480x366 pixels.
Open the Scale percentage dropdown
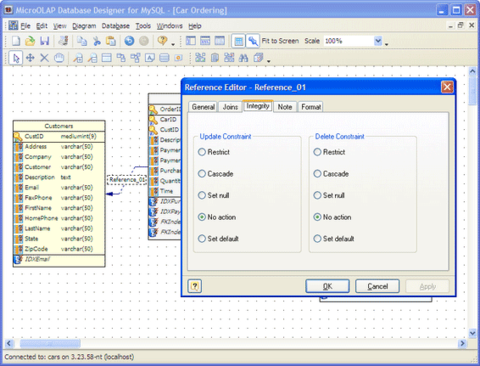tap(378, 41)
